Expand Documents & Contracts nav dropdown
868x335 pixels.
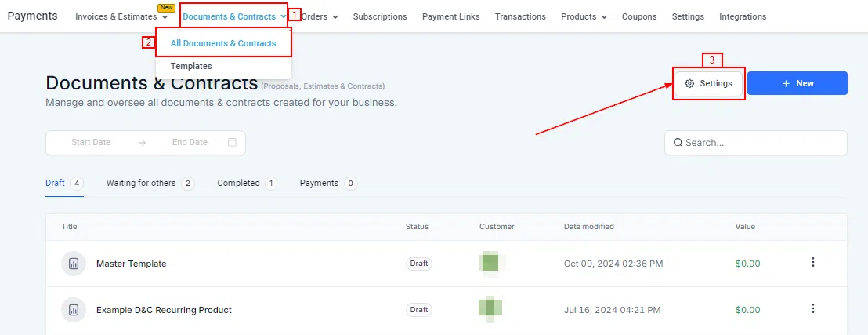(234, 16)
